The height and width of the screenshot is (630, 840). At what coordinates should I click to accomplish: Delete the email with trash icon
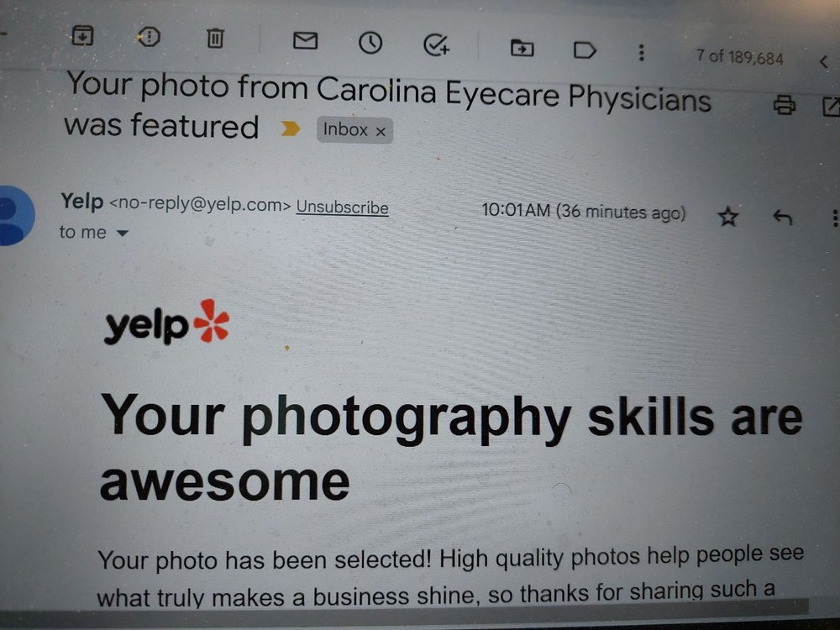(215, 38)
